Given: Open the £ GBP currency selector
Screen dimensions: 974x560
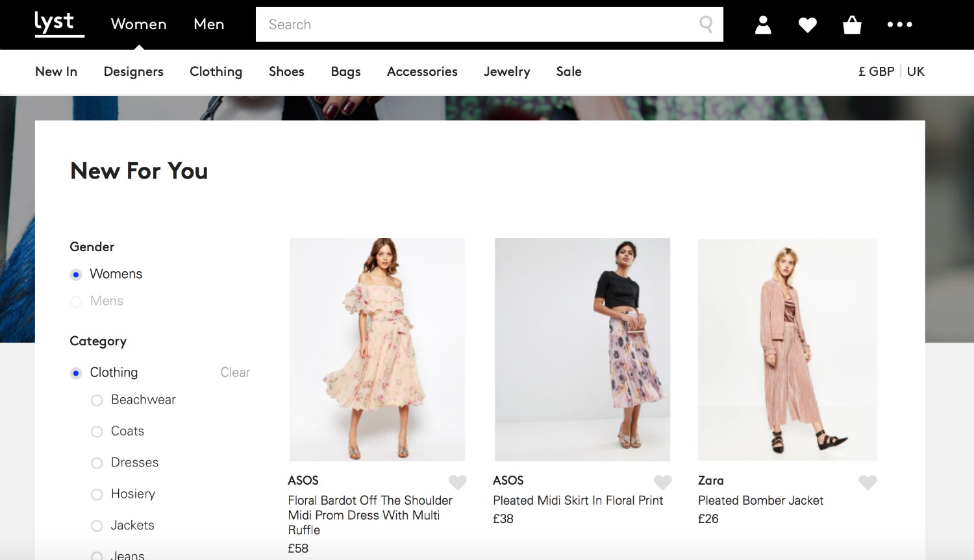Looking at the screenshot, I should (876, 71).
